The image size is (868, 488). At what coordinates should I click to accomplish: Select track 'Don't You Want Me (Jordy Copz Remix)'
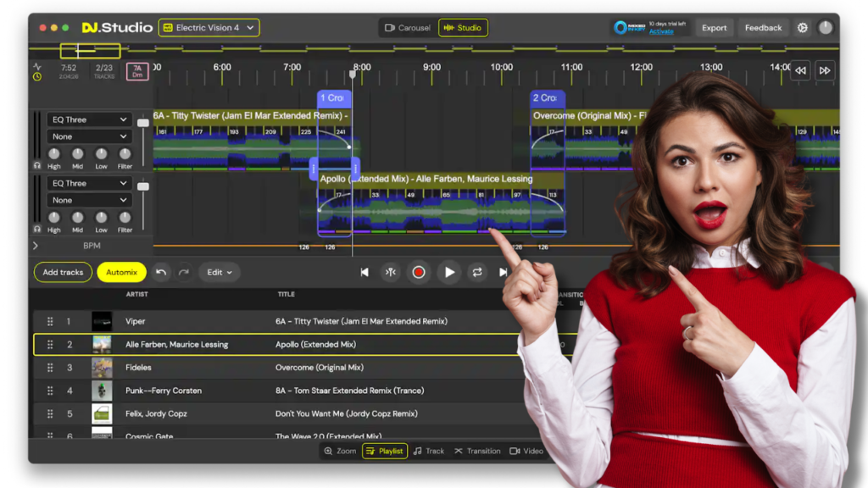[347, 413]
